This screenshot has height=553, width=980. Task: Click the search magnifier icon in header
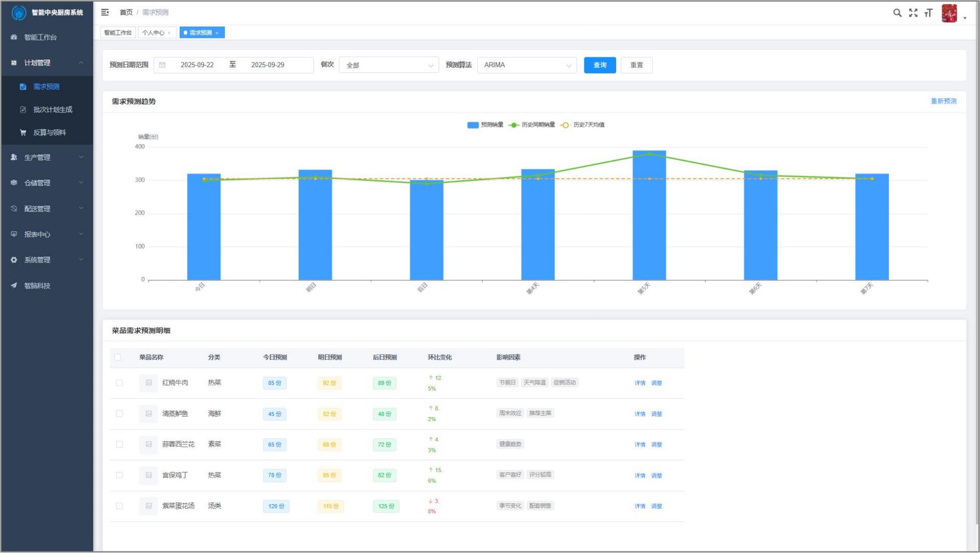897,13
